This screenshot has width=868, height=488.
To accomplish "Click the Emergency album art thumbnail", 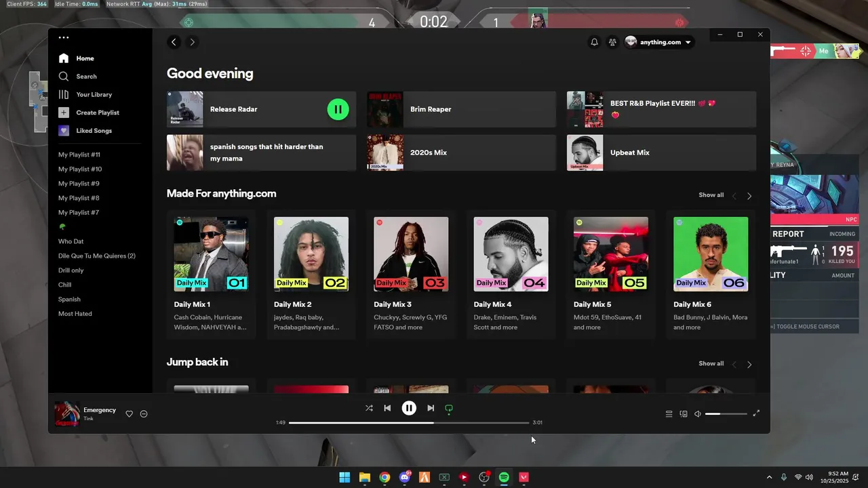I will click(x=67, y=413).
